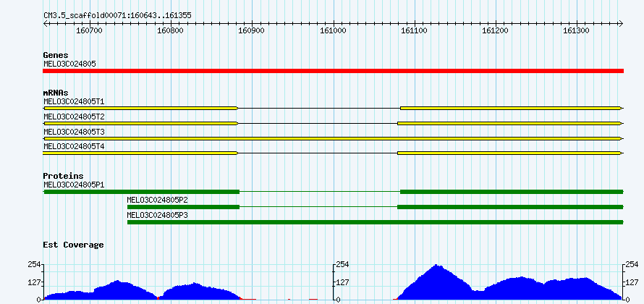Select the MELO3C024805P2 protein label
The height and width of the screenshot is (304, 644).
[x=158, y=200]
